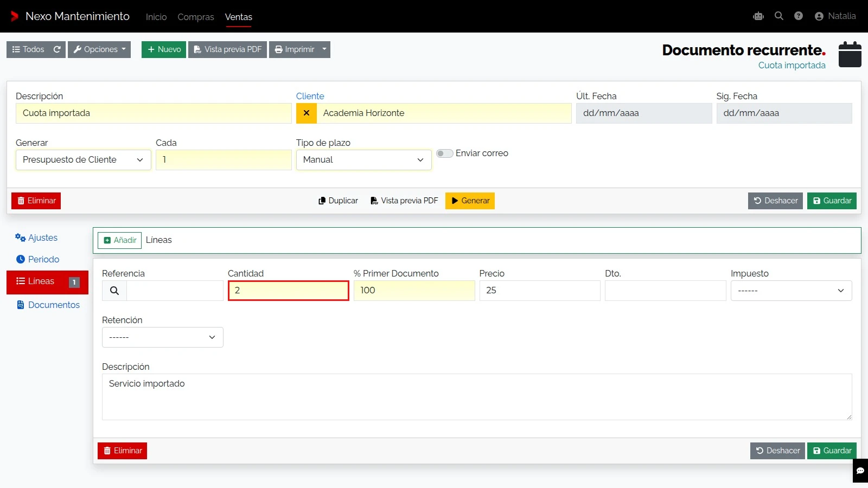Clear the Academia Horizonte client with X

[x=307, y=113]
